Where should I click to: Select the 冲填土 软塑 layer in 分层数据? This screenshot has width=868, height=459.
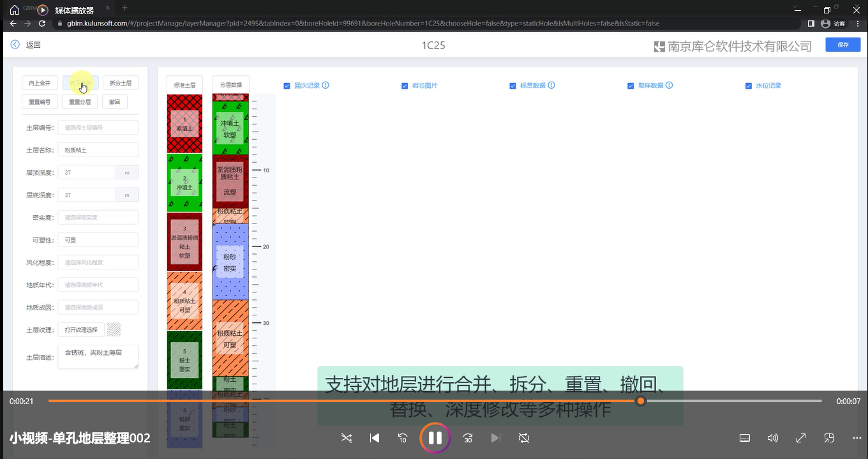230,128
